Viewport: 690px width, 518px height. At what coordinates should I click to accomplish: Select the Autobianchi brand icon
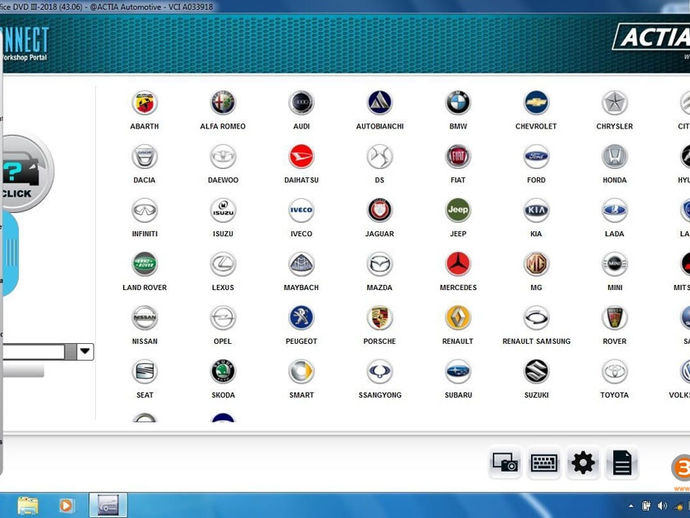click(x=379, y=103)
